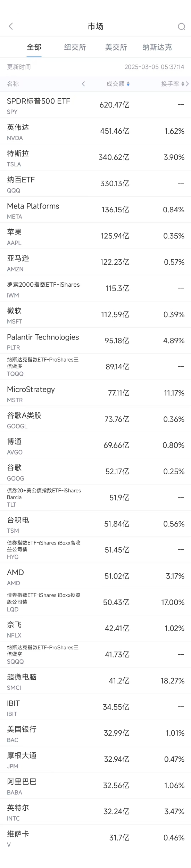Viewport: 191px width, 868px height.
Task: Open SPDR标普500 ETF row
Action: click(95, 105)
